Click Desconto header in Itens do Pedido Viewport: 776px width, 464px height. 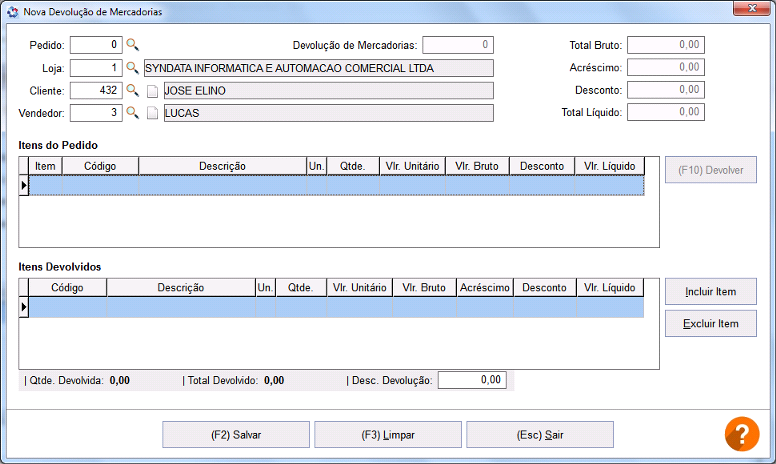point(542,166)
